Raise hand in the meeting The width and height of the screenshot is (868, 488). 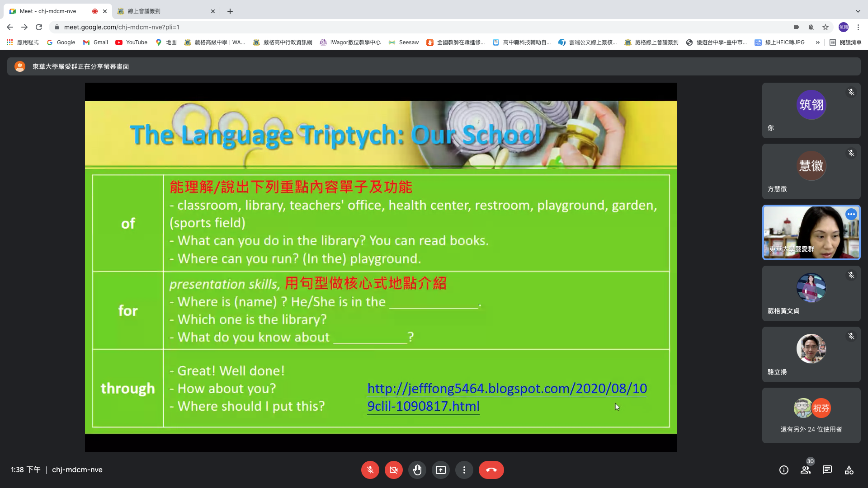(417, 470)
